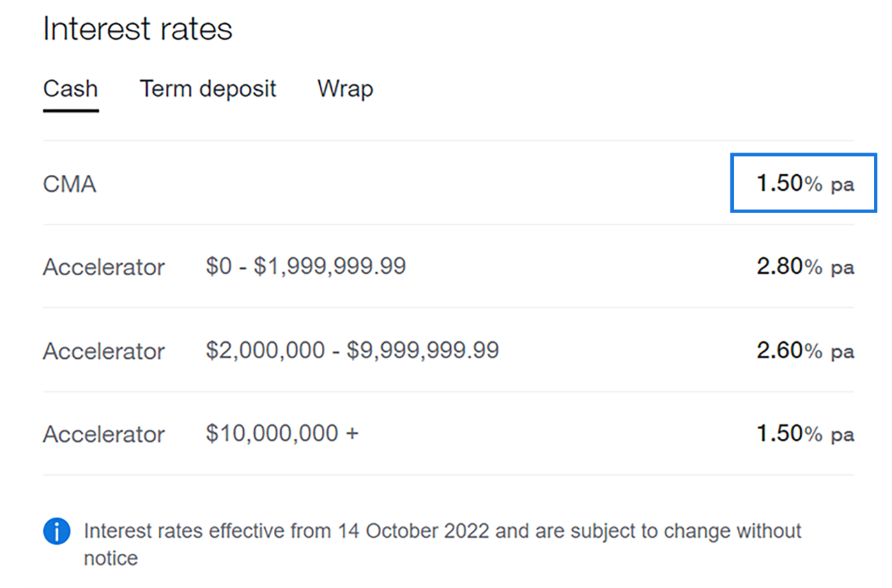Select the second Accelerator row label
Image resolution: width=892 pixels, height=588 pixels.
pyautogui.click(x=104, y=351)
